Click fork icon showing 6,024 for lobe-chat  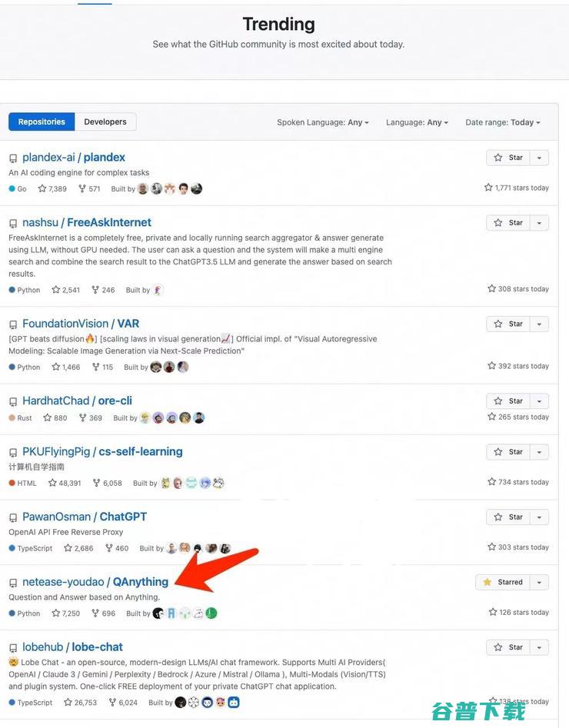112,703
